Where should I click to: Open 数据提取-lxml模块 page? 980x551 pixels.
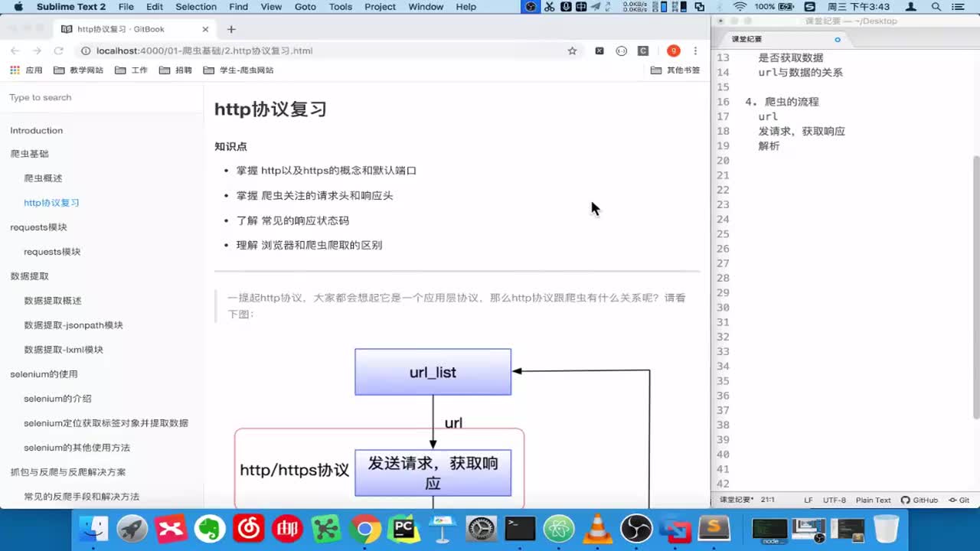pyautogui.click(x=64, y=349)
